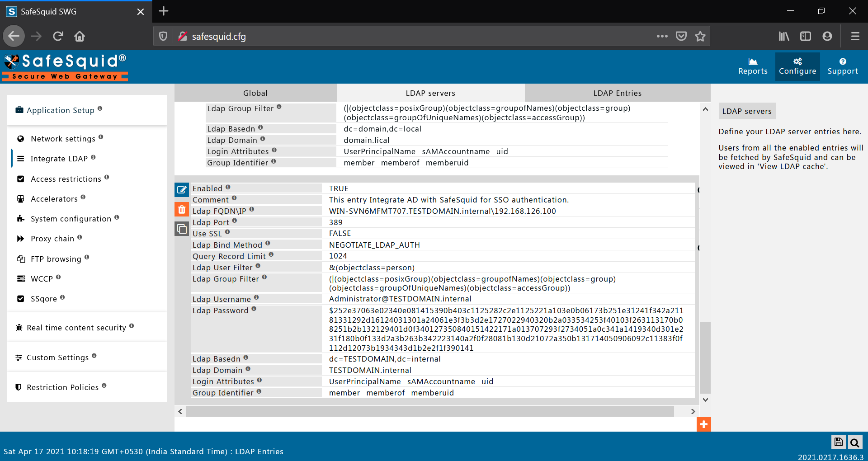Screen dimensions: 868x461
Task: Open Proxy chain in sidebar
Action: 52,239
